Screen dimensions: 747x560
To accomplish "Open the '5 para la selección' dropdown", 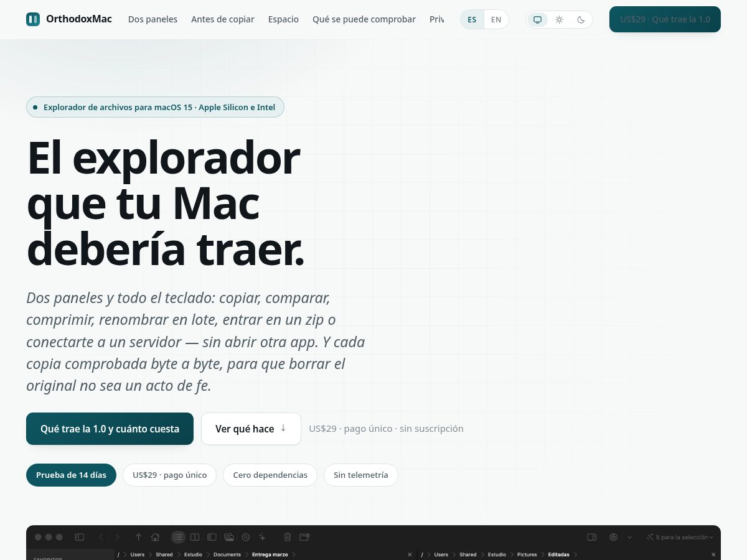I will pyautogui.click(x=680, y=537).
